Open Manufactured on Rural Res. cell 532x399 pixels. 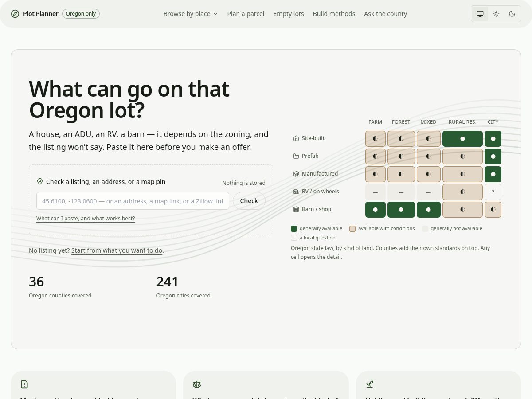pyautogui.click(x=462, y=174)
